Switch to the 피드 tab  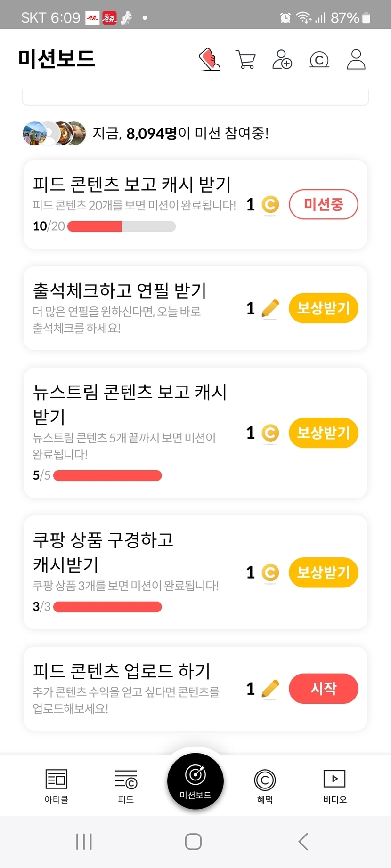click(126, 785)
